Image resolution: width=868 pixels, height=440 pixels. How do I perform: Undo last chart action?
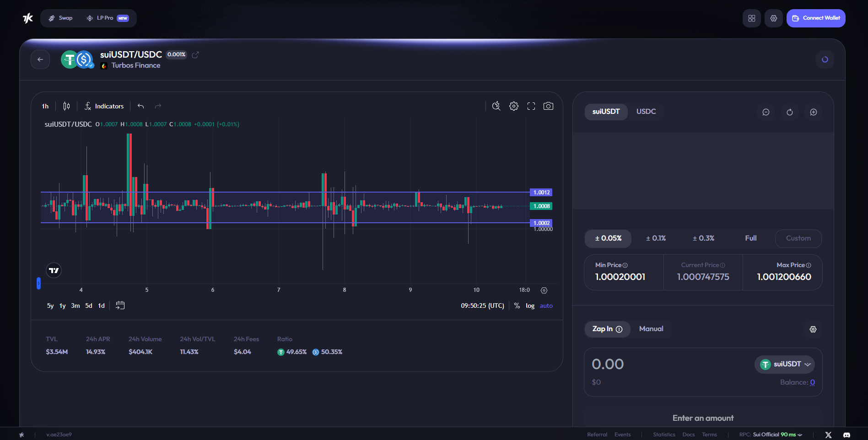pyautogui.click(x=141, y=106)
